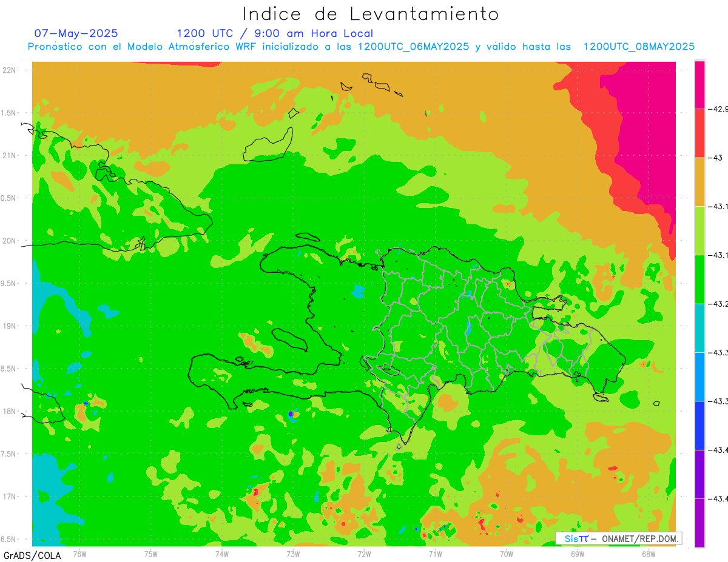Viewport: 728px width, 562px height.
Task: Click the "69W" longitude label
Action: pyautogui.click(x=578, y=554)
